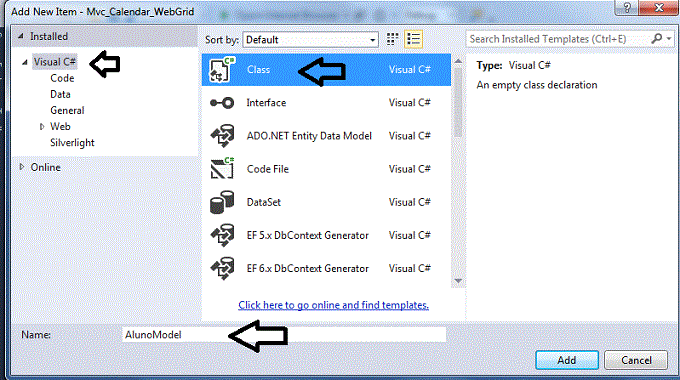Click the Name input field
The image size is (680, 380).
coord(284,334)
